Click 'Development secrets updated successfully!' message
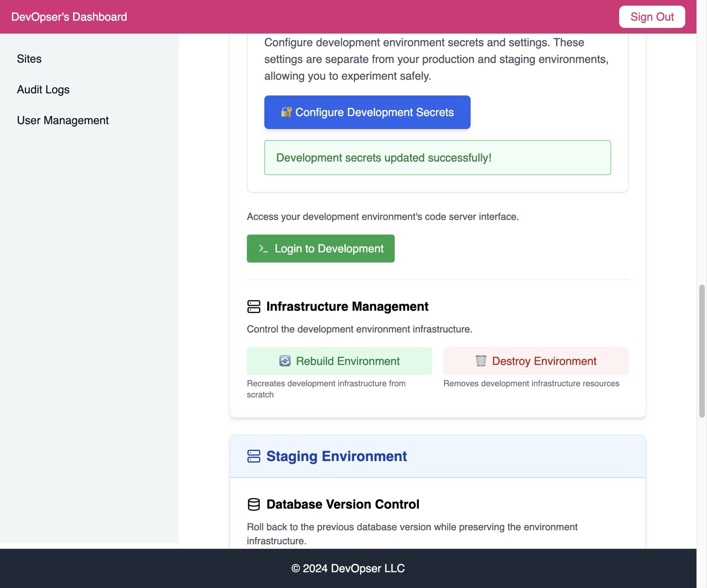 coord(437,158)
